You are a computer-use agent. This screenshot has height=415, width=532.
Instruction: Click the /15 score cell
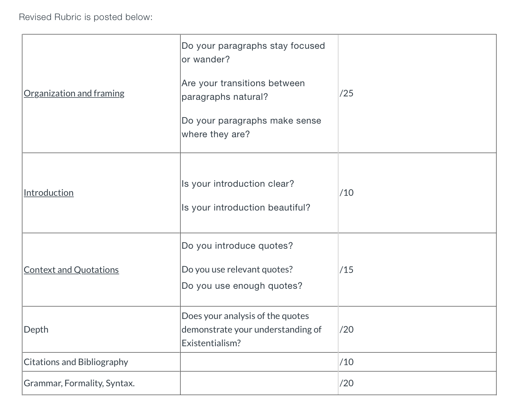tap(346, 270)
